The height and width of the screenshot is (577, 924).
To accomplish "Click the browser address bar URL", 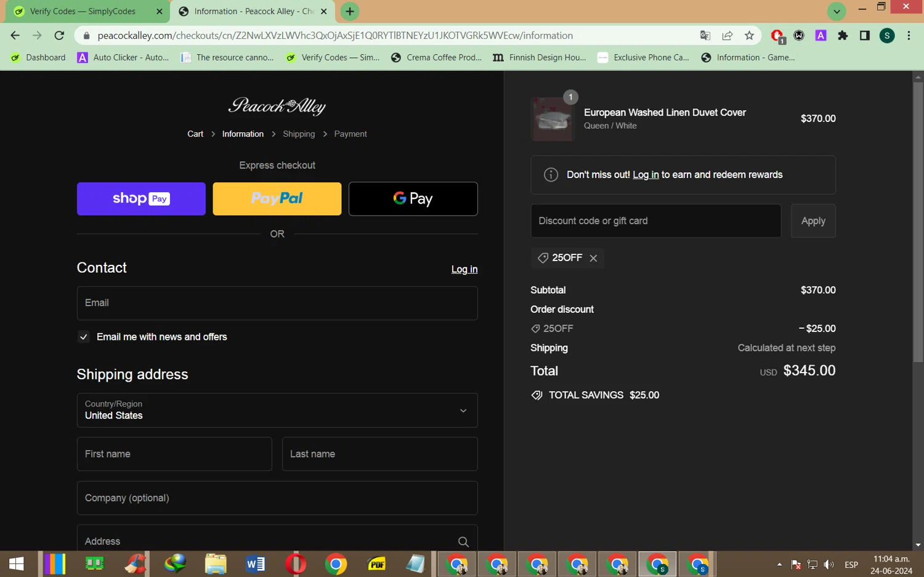I will [335, 36].
